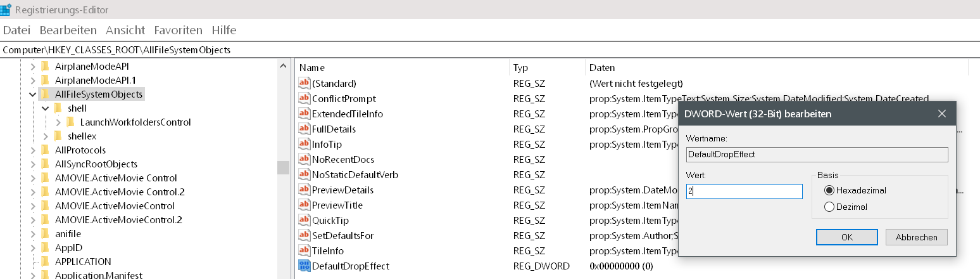Screen dimensions: 980x279
Task: Click the DefaultDropEffect DWORD value icon
Action: [x=305, y=266]
